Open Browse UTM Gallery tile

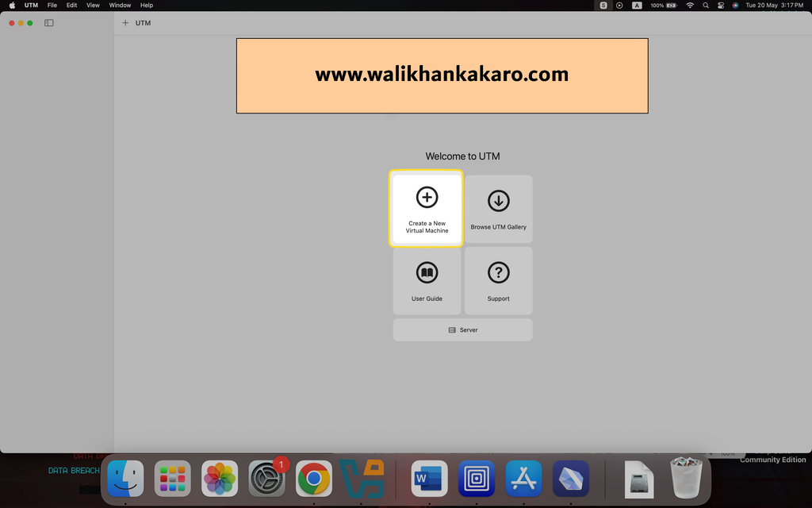click(x=498, y=209)
